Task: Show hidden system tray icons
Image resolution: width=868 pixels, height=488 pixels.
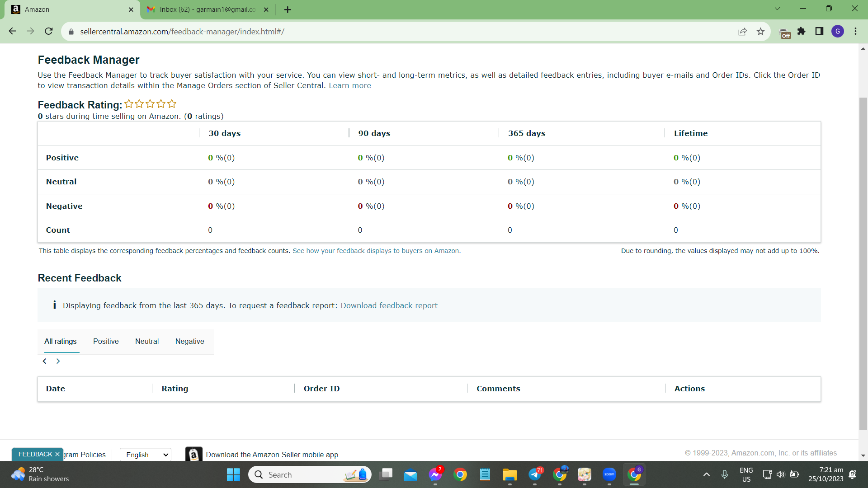Action: pyautogui.click(x=706, y=474)
